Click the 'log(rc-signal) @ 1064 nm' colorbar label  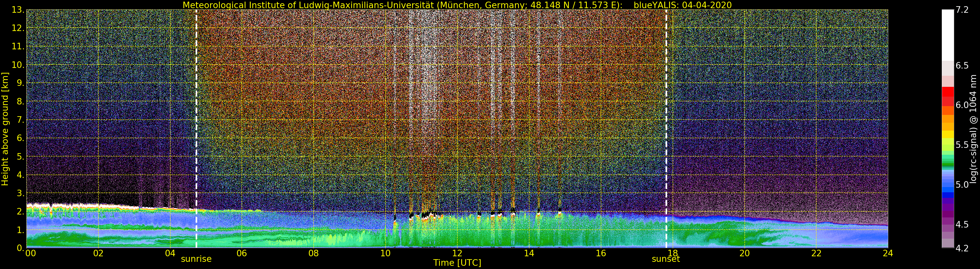(x=973, y=129)
